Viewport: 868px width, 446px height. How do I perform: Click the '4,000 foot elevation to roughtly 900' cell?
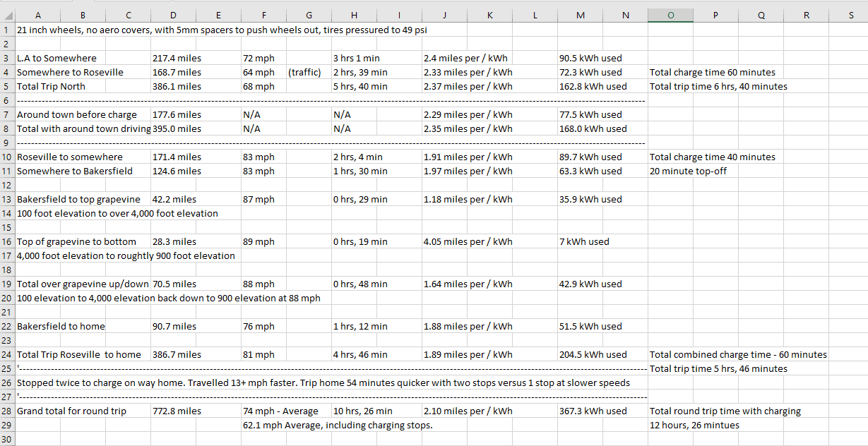126,255
